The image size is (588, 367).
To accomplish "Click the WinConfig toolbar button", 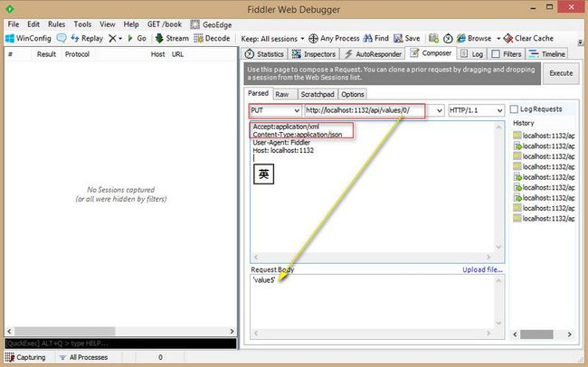I will click(29, 38).
